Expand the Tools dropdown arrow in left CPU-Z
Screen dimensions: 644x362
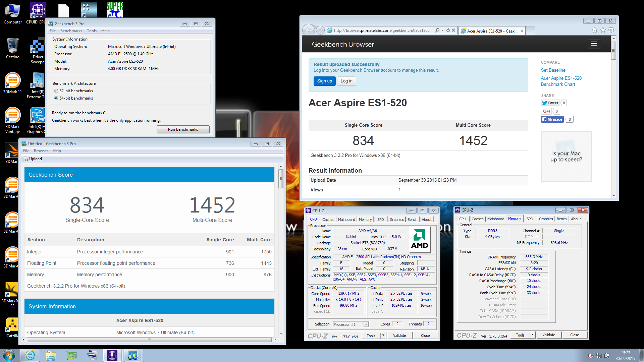[x=383, y=336]
